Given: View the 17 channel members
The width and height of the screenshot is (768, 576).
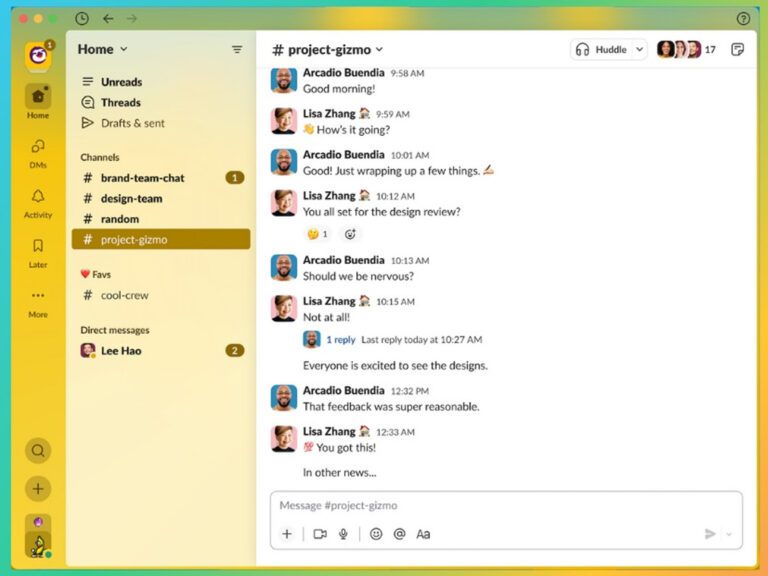Looking at the screenshot, I should pyautogui.click(x=687, y=49).
